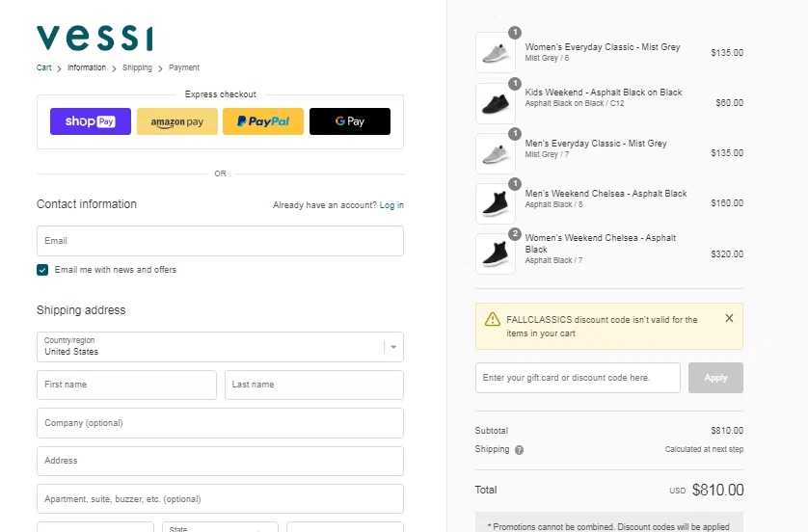Open the Country/region dropdown

(220, 347)
